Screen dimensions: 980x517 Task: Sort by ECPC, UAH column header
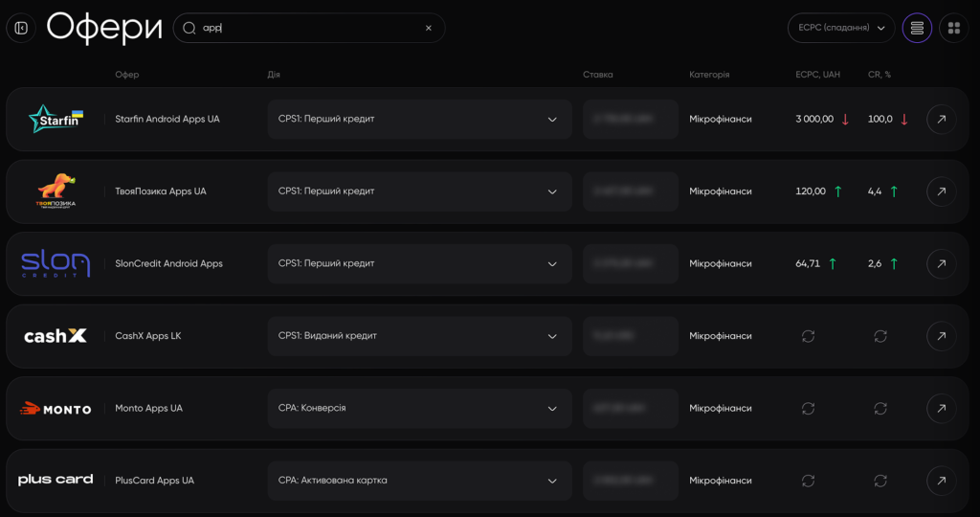(x=817, y=75)
